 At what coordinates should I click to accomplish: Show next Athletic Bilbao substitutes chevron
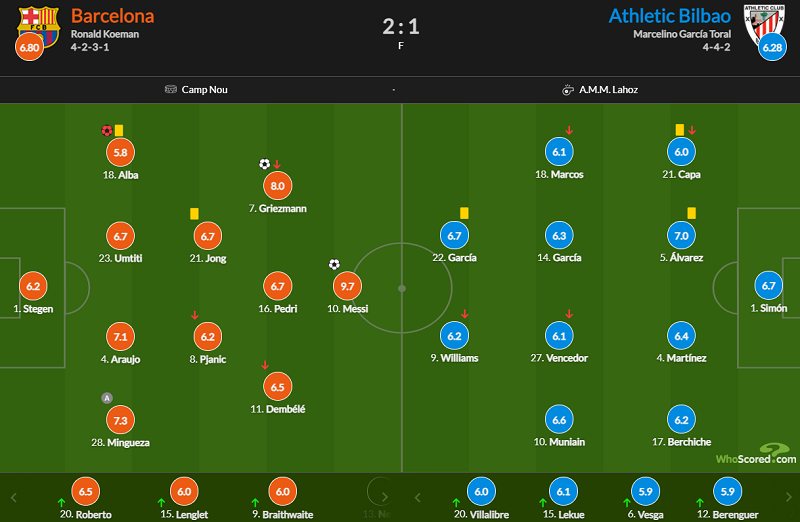[x=789, y=497]
